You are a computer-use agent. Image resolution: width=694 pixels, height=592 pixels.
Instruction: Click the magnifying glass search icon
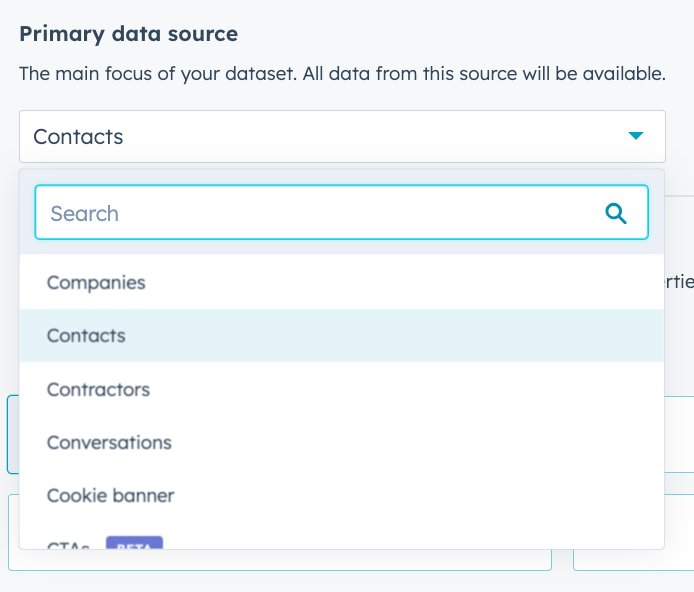click(616, 213)
